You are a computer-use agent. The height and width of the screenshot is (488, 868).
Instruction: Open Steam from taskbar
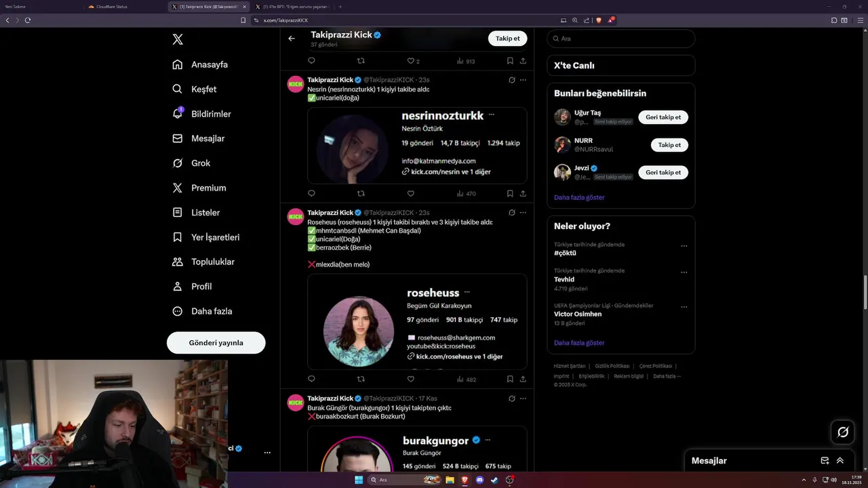pyautogui.click(x=494, y=480)
